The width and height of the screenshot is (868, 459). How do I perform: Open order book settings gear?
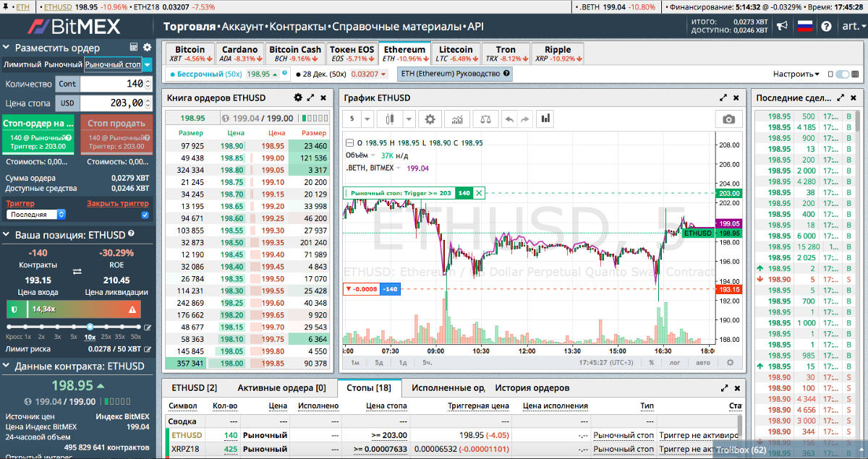(x=298, y=98)
